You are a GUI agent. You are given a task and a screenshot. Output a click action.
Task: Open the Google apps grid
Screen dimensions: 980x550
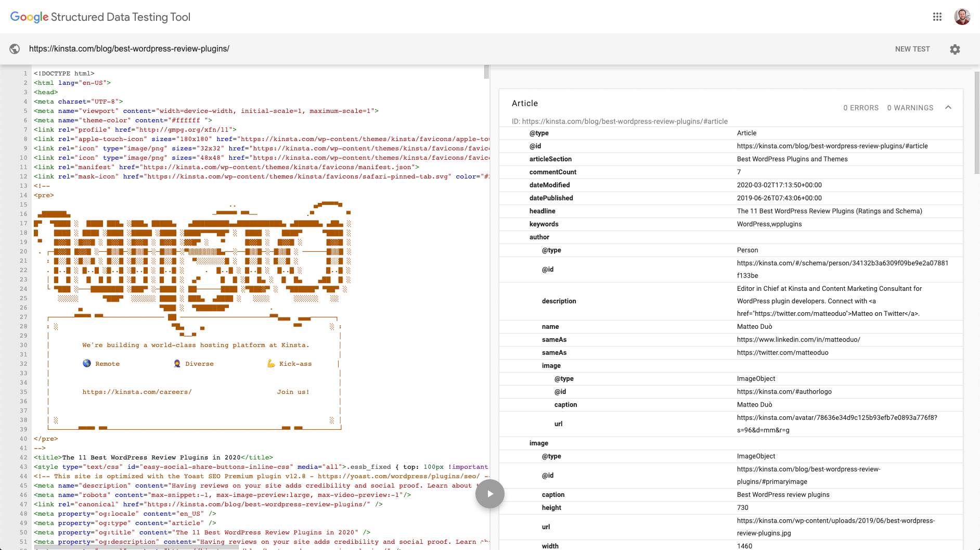937,17
